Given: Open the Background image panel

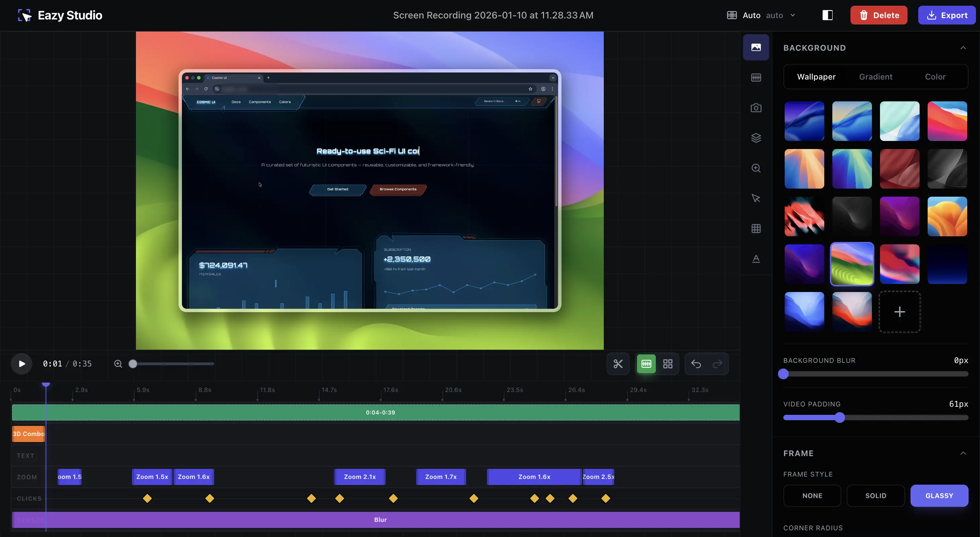Looking at the screenshot, I should (x=756, y=47).
